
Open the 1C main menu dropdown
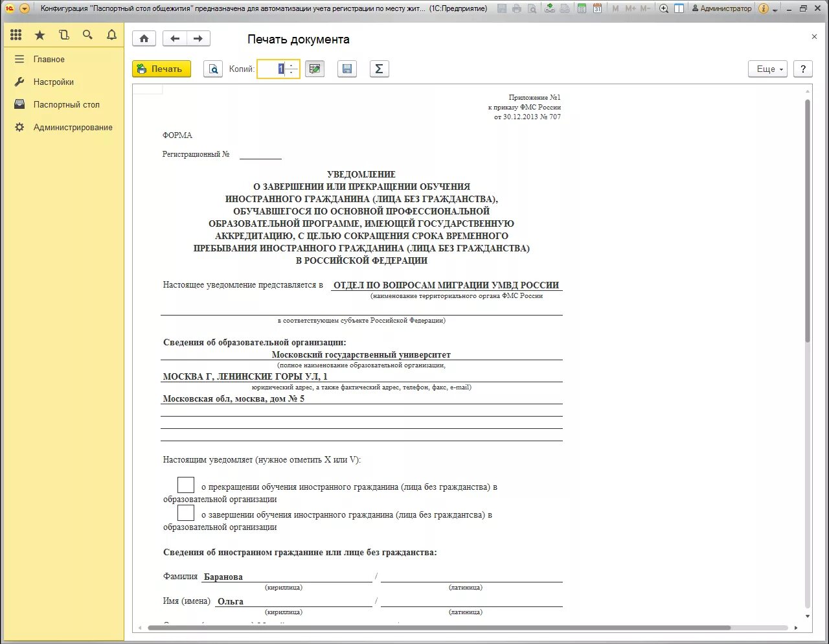pos(25,8)
